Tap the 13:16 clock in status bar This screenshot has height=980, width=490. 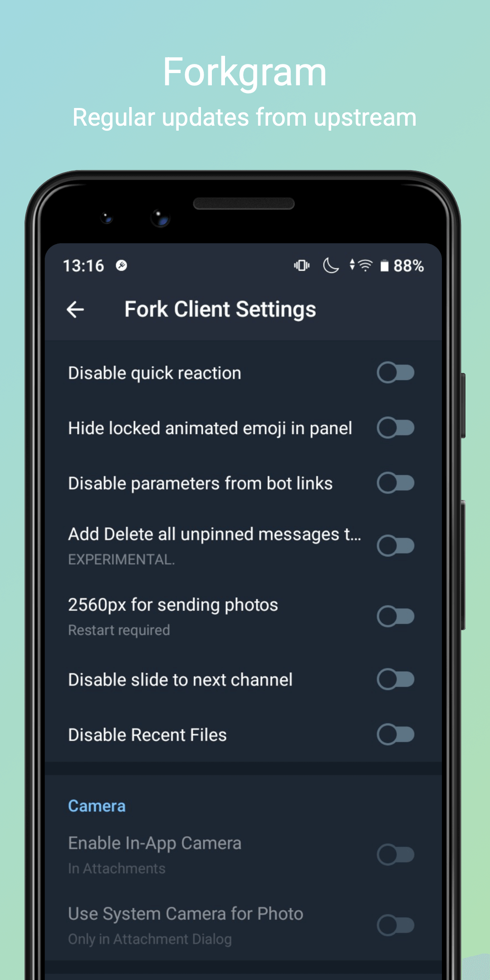click(x=83, y=266)
